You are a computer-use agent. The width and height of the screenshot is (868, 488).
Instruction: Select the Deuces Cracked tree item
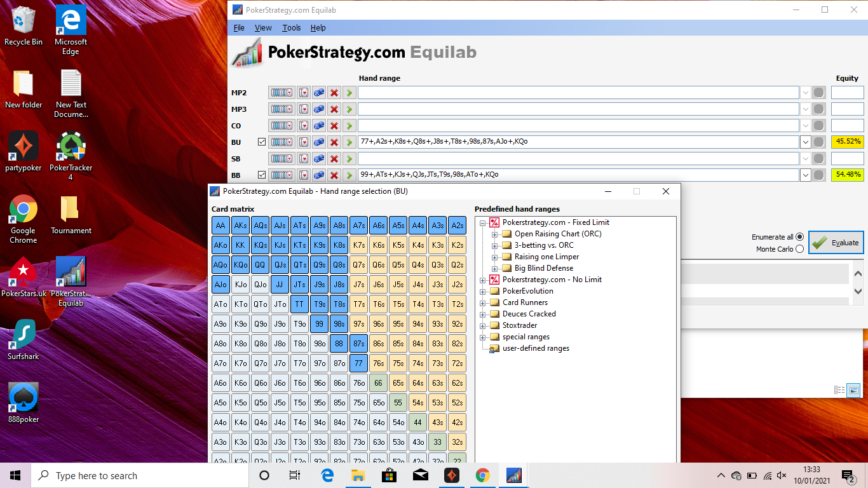click(529, 314)
